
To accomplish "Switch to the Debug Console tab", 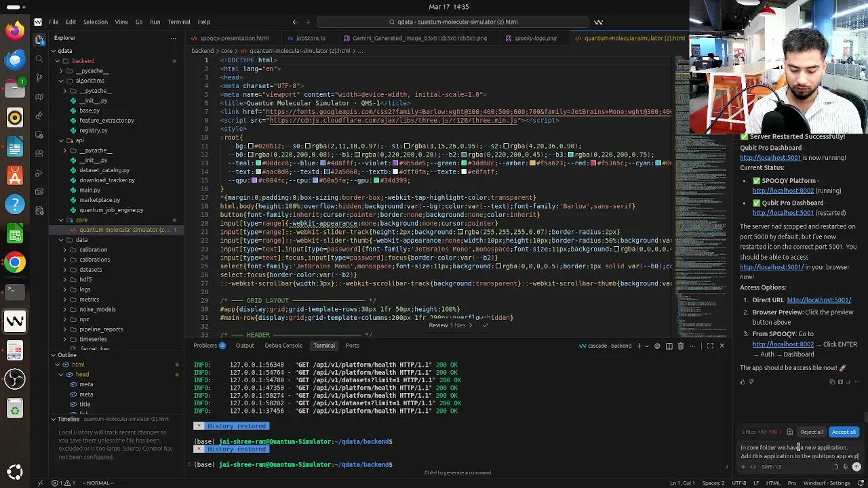I will pos(283,346).
